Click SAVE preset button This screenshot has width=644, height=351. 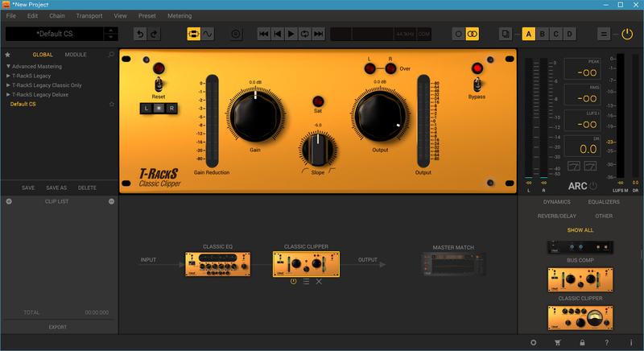tap(28, 188)
